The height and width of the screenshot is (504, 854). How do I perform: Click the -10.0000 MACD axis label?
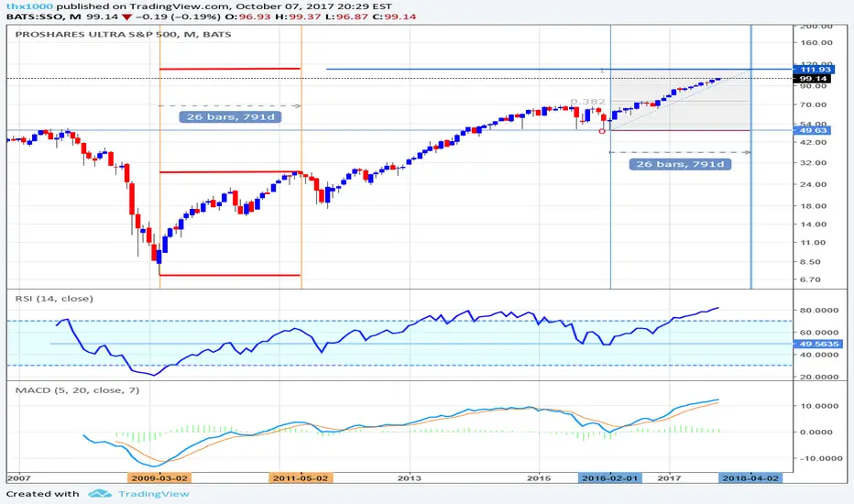(x=820, y=458)
